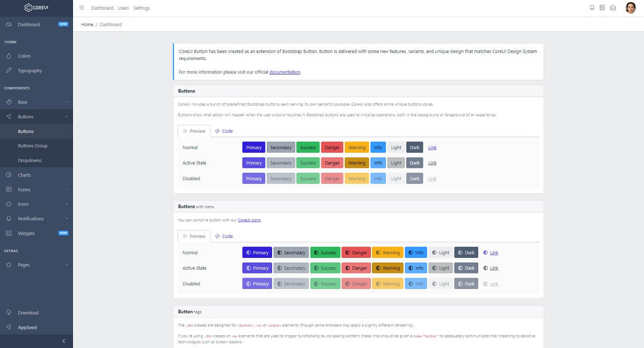Click the Active State Link with icon
The image size is (644, 348).
[x=491, y=268]
